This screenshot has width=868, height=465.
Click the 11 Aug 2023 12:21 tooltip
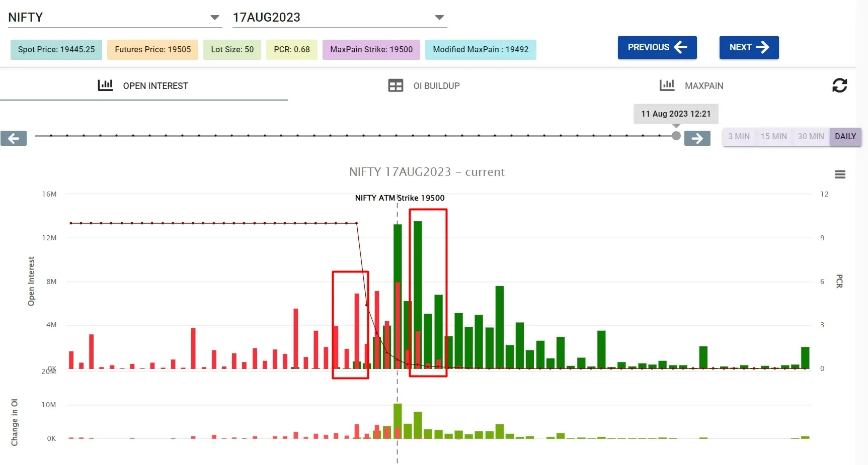676,114
